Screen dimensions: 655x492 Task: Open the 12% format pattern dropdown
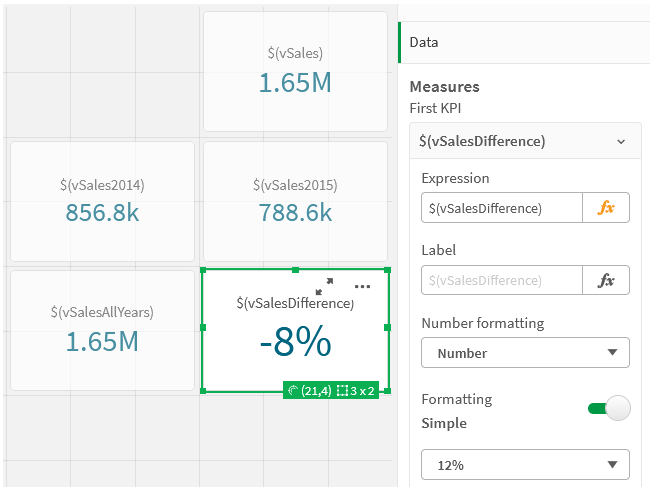pos(525,465)
